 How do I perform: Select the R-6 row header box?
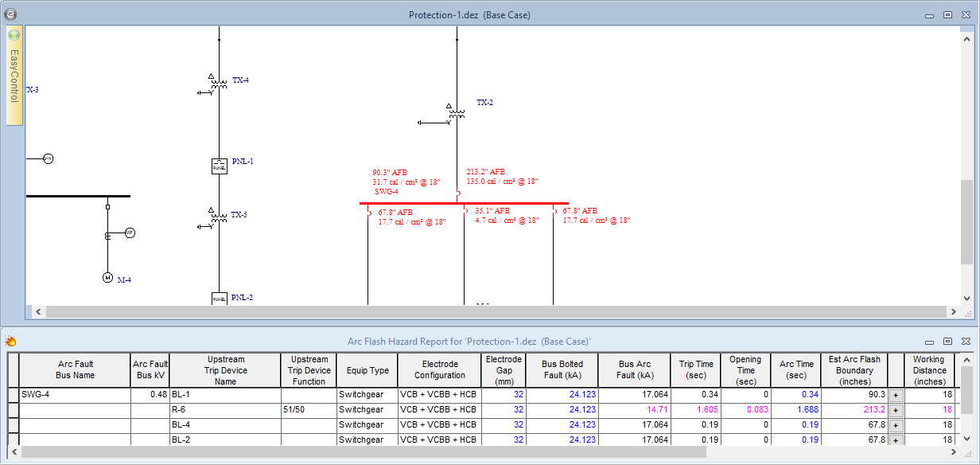pyautogui.click(x=13, y=410)
